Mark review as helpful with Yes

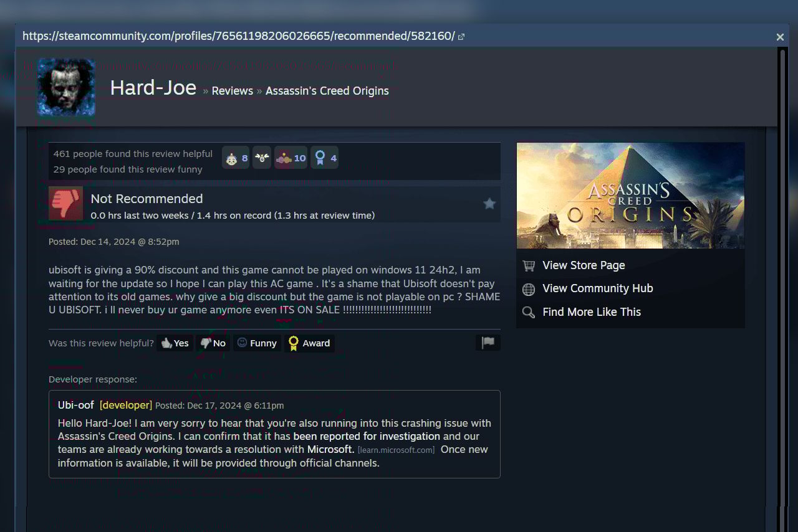(175, 343)
